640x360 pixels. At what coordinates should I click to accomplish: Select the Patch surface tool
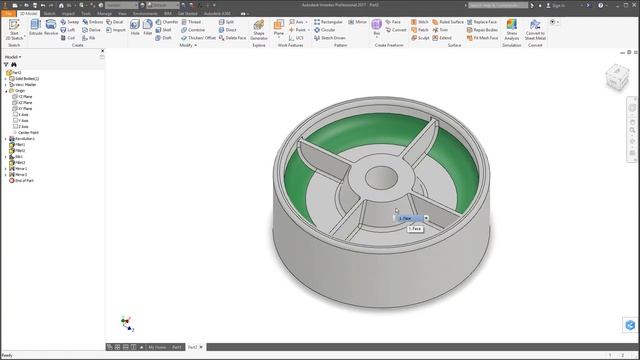pyautogui.click(x=420, y=30)
